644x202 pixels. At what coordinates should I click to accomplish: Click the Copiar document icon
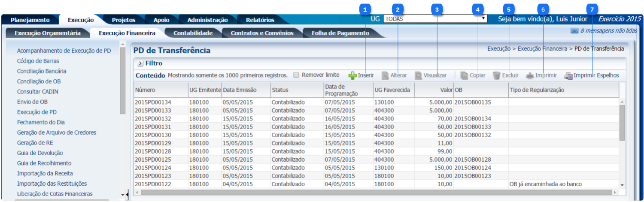tap(464, 75)
